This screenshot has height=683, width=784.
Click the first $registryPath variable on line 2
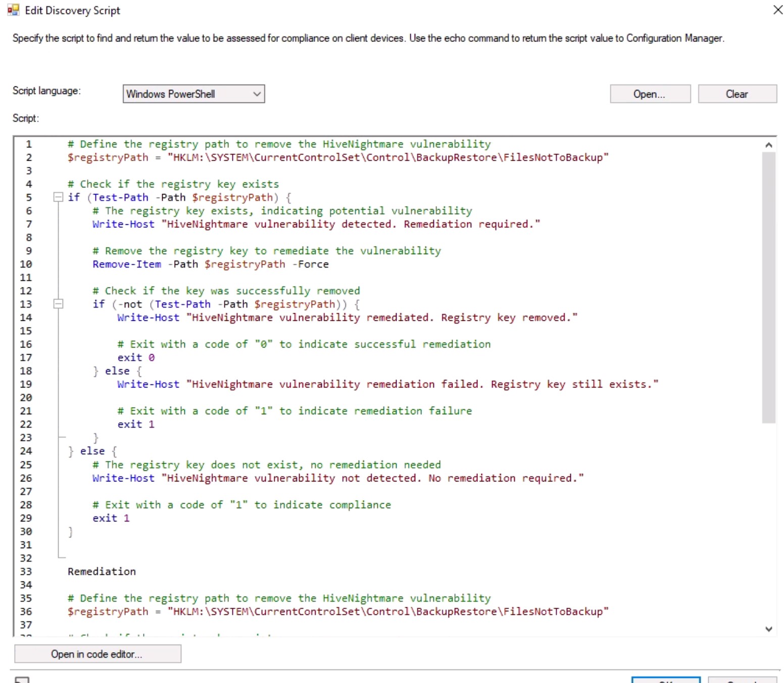click(x=108, y=158)
